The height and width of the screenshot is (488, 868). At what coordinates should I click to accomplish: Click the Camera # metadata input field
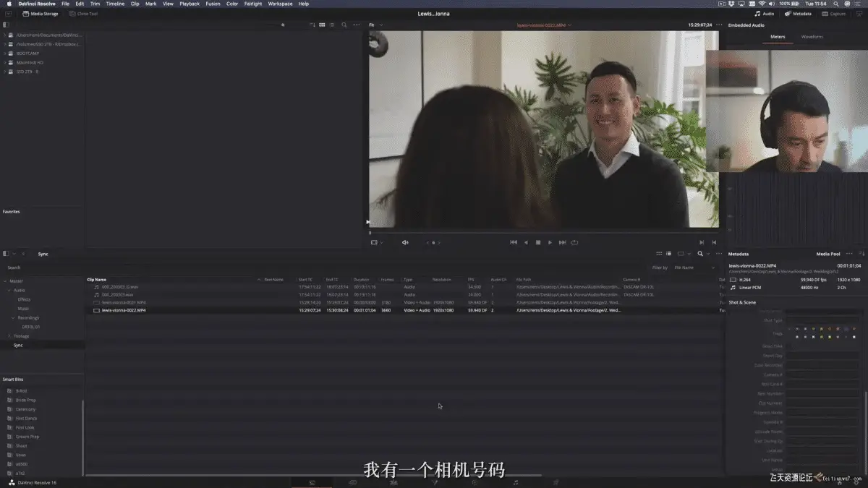(x=823, y=374)
